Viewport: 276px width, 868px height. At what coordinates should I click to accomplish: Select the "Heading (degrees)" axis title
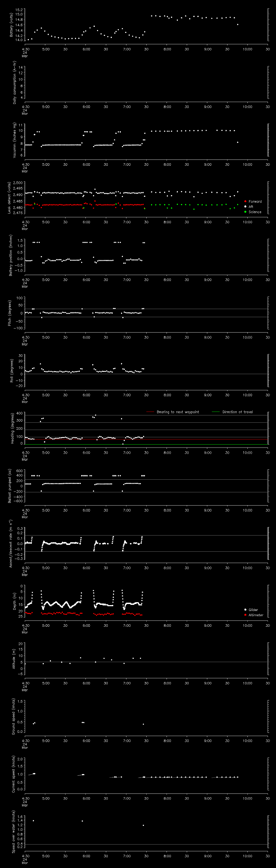12,428
